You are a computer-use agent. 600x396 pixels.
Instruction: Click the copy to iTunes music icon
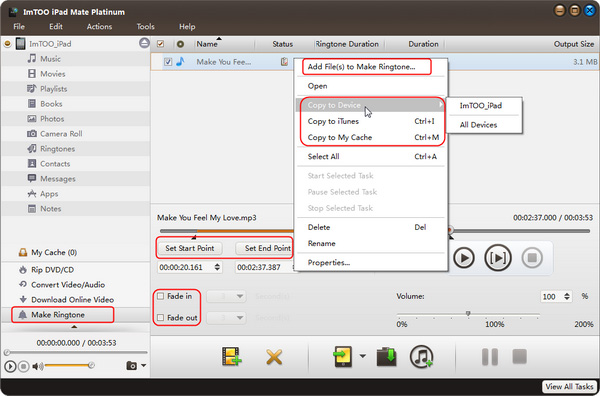point(421,356)
